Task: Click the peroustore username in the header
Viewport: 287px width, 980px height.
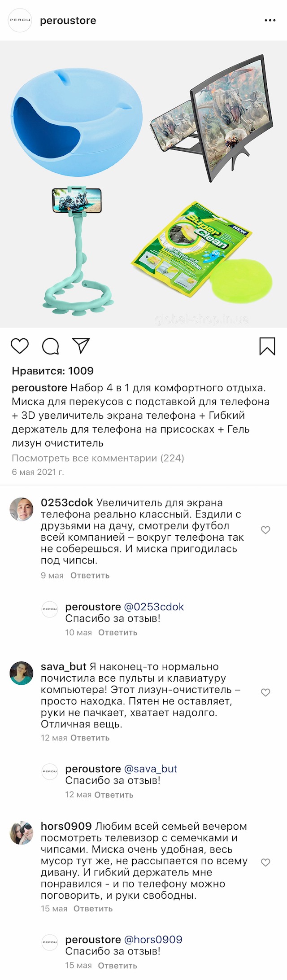Action: (x=68, y=21)
